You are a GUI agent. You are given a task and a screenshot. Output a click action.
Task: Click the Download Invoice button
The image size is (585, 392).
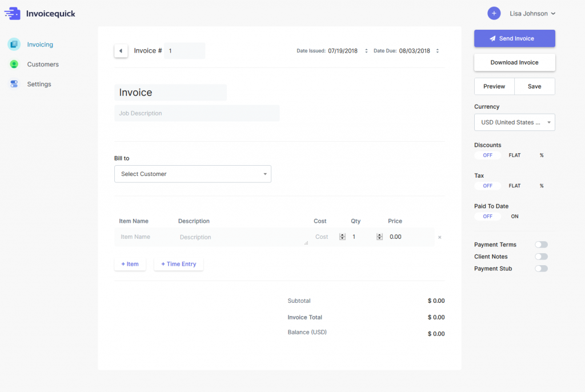[x=514, y=62]
